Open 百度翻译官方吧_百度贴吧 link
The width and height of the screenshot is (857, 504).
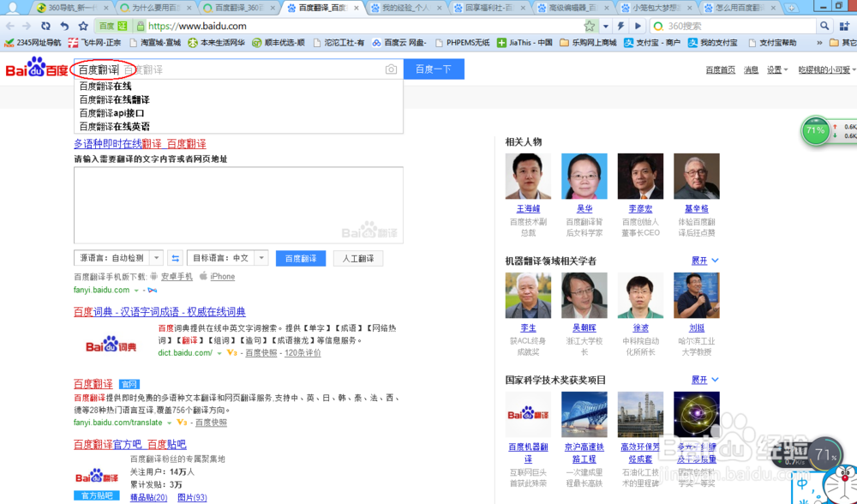pos(130,444)
